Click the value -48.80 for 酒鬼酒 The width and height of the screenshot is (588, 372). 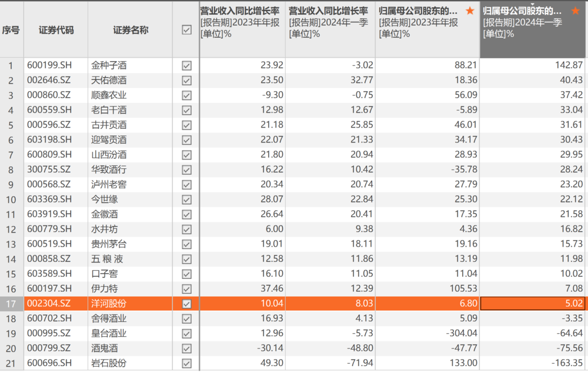coord(360,348)
